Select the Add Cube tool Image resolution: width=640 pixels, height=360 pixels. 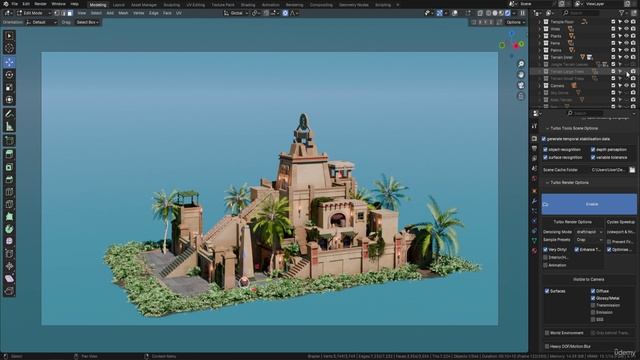click(x=9, y=140)
